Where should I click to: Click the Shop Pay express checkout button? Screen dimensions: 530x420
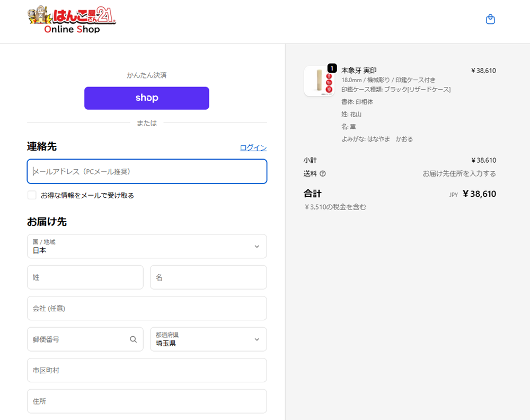pos(147,98)
